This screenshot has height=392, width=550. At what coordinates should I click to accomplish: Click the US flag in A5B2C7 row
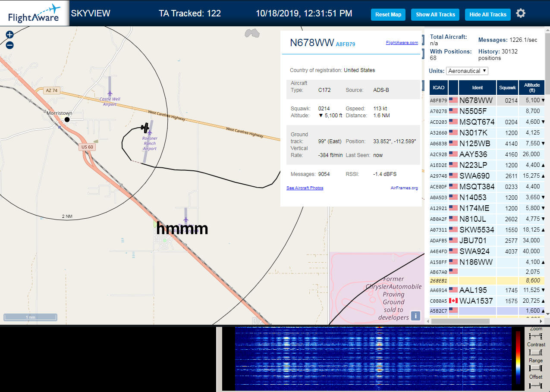(453, 310)
